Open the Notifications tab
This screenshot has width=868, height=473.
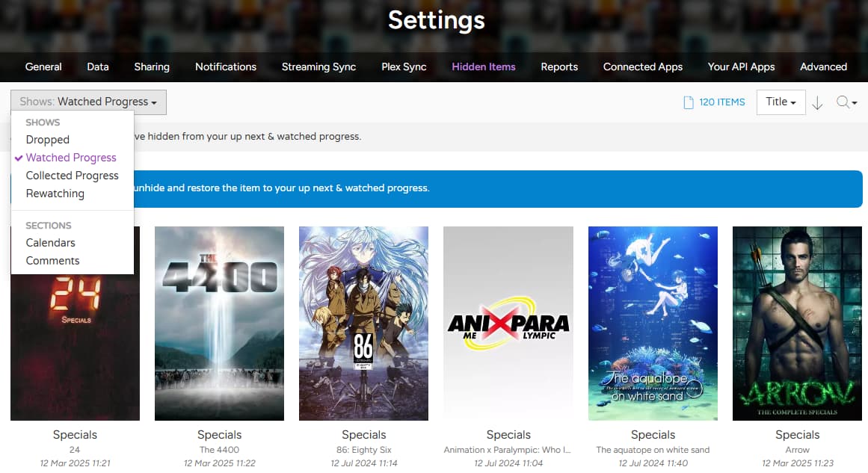click(x=226, y=67)
